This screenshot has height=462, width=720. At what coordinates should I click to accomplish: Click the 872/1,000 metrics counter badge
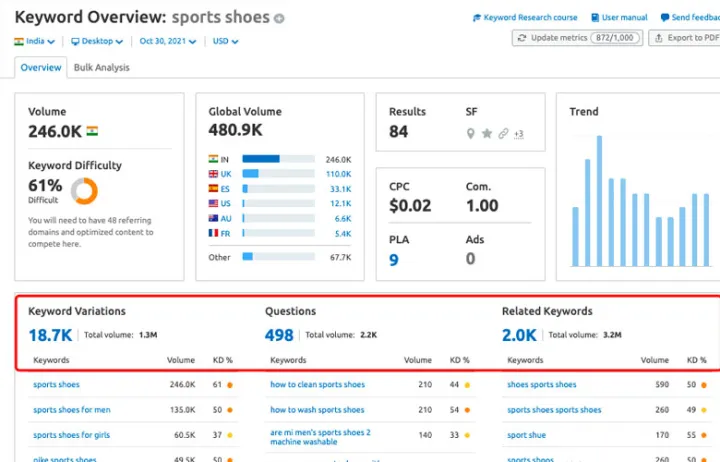pyautogui.click(x=614, y=38)
